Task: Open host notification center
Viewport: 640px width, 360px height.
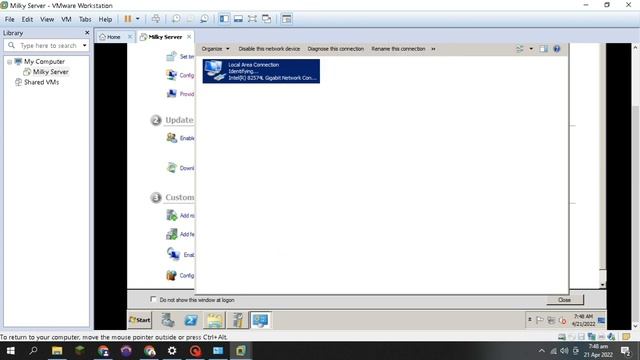Action: pyautogui.click(x=625, y=351)
